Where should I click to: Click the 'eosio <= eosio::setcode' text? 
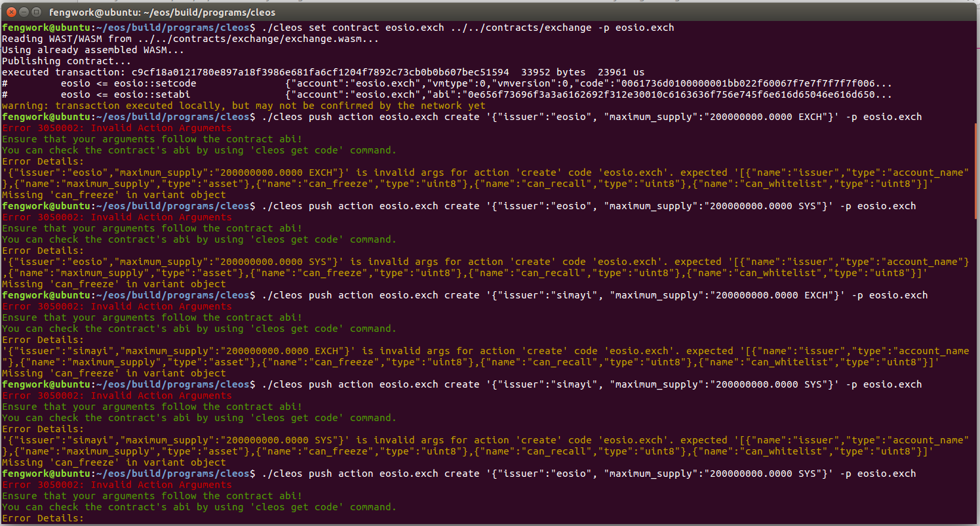pos(128,83)
